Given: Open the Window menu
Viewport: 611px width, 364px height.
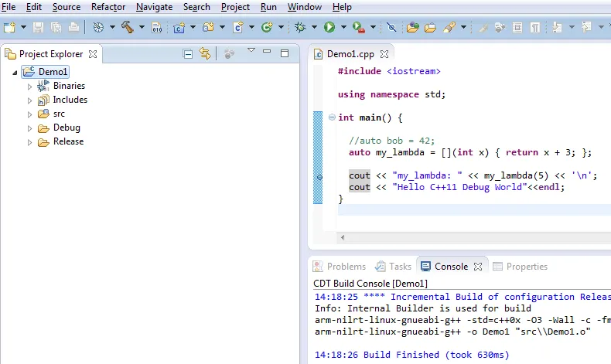Looking at the screenshot, I should (x=305, y=7).
